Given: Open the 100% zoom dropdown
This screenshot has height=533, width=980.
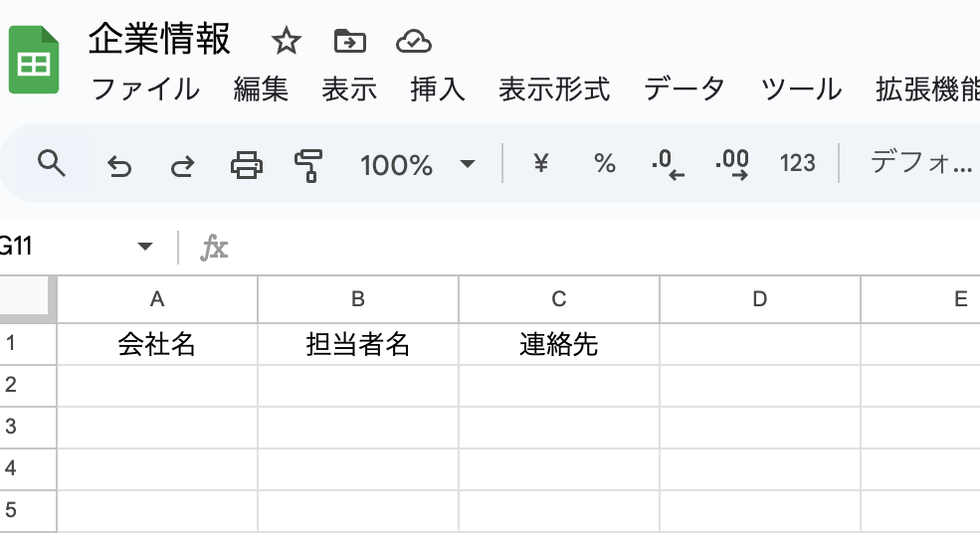Looking at the screenshot, I should (467, 164).
